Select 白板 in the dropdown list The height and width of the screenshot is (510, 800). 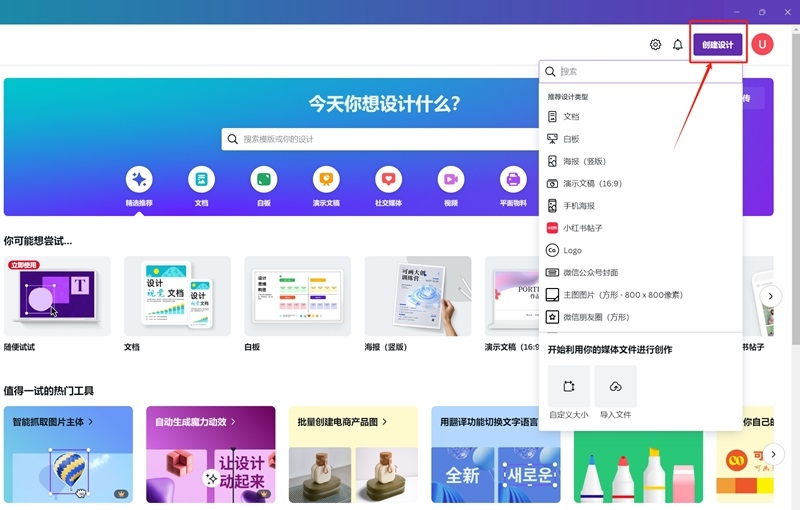click(640, 139)
